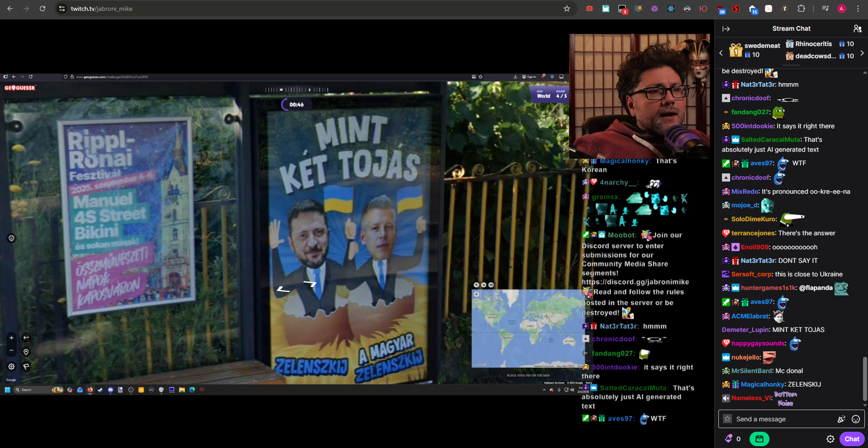
Task: Claim the green channel points chest
Action: pos(759,439)
